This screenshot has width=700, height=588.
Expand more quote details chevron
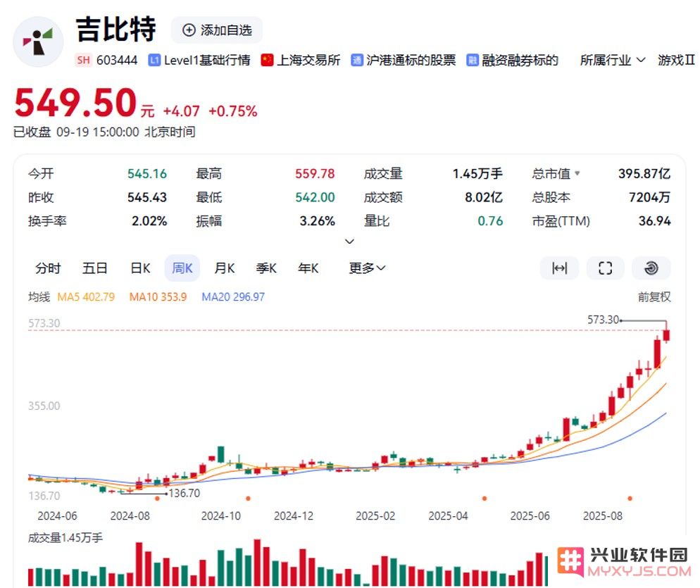pos(349,242)
